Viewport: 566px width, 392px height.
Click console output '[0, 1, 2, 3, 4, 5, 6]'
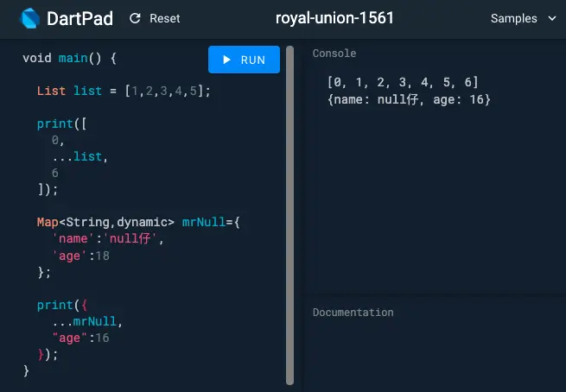[403, 82]
